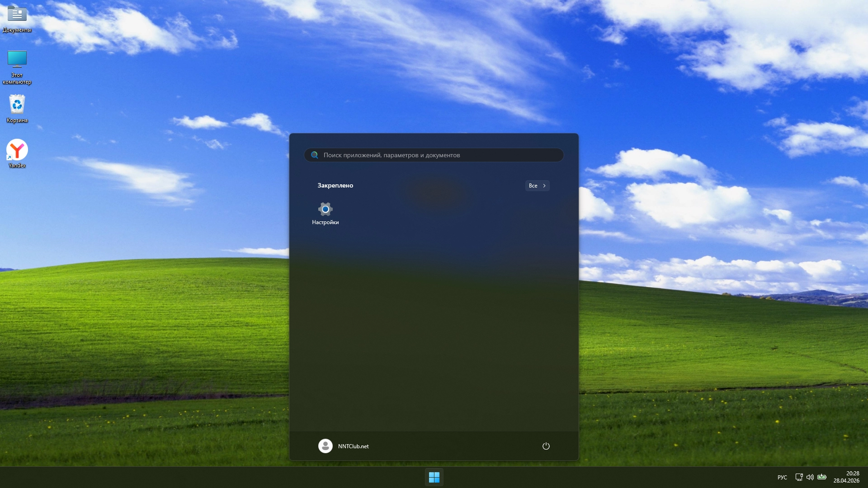Click the Закреплено section heading
This screenshot has height=488, width=868.
tap(335, 185)
